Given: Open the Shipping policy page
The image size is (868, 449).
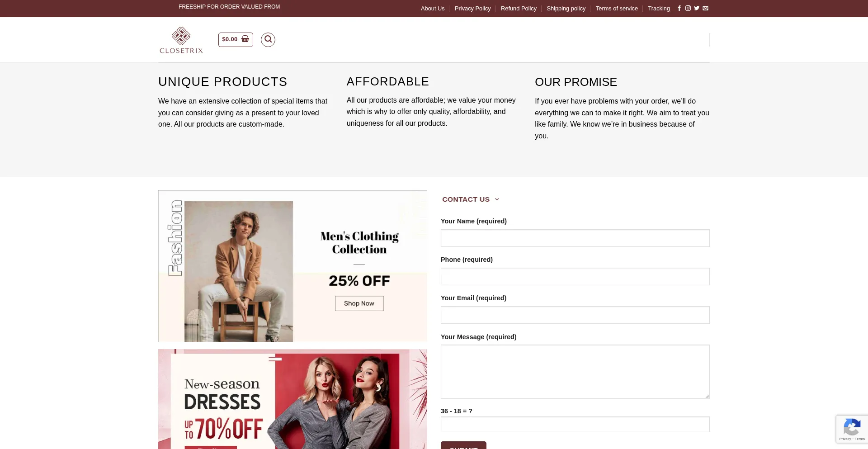Looking at the screenshot, I should pyautogui.click(x=566, y=9).
